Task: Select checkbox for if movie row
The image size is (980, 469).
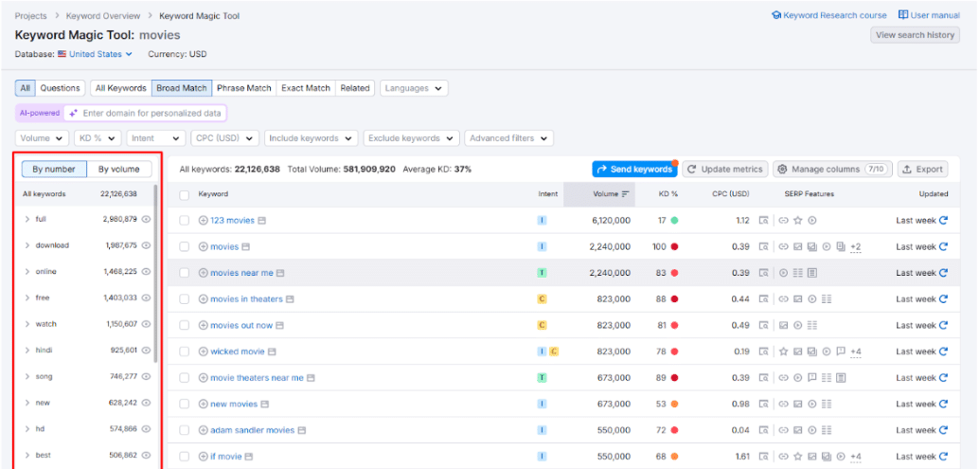Action: [185, 457]
